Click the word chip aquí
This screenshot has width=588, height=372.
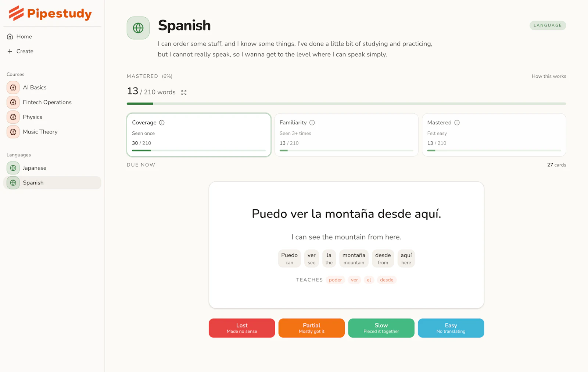tap(406, 258)
